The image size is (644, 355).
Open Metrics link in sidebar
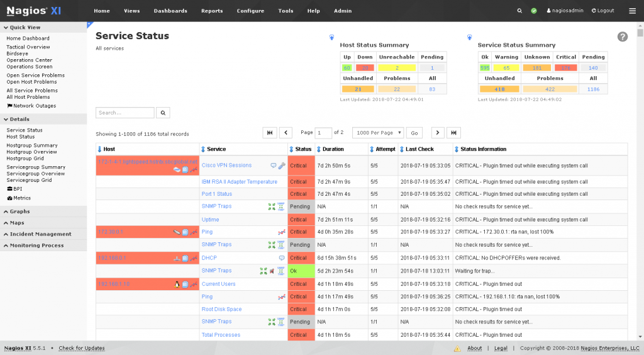coord(19,198)
